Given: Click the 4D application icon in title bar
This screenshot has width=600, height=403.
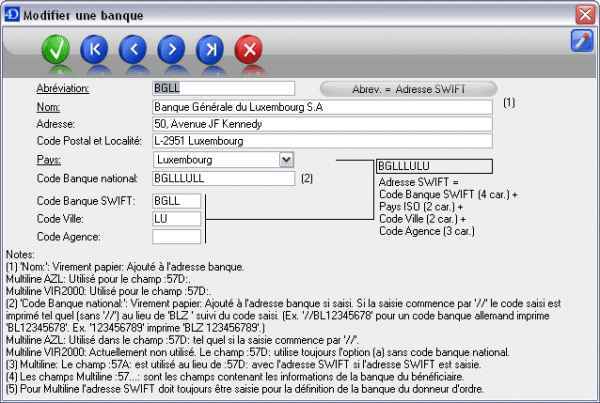Looking at the screenshot, I should click(11, 15).
